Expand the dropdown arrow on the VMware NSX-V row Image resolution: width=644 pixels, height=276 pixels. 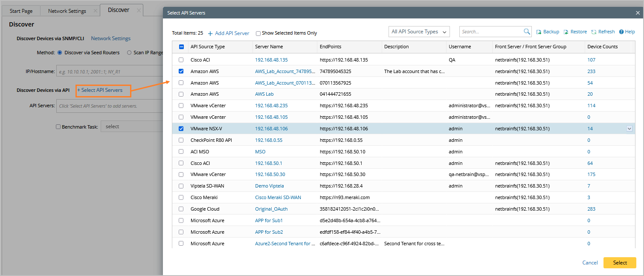629,129
